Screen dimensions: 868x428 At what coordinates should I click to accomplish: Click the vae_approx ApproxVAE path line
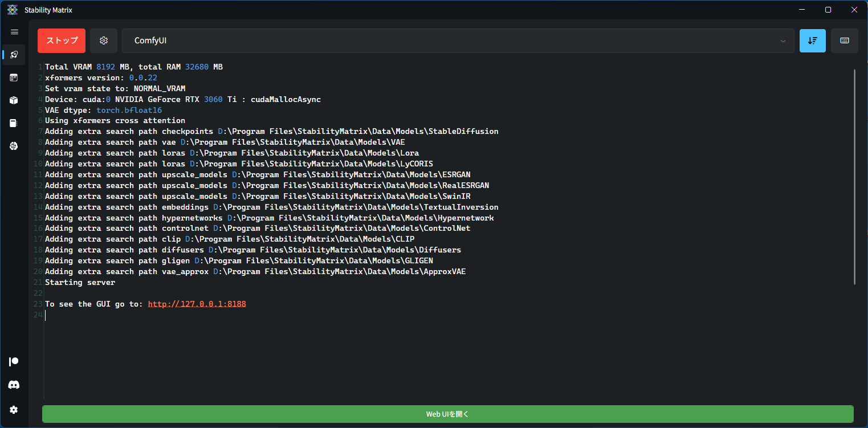[x=255, y=271]
